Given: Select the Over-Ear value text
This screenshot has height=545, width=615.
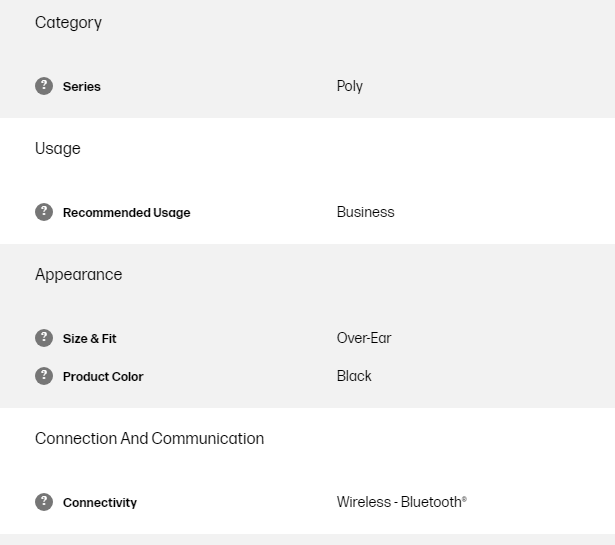Looking at the screenshot, I should (x=364, y=338).
